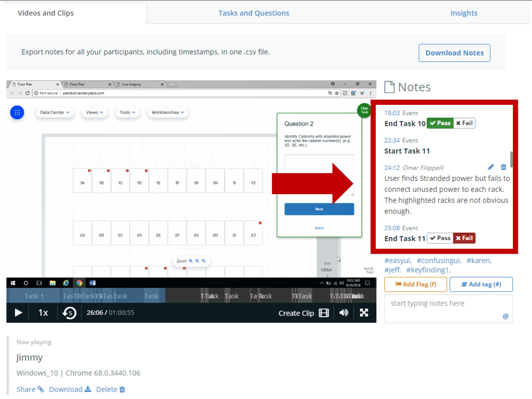The height and width of the screenshot is (399, 532).
Task: Click Cortana circle in taskbar
Action: 26,283
